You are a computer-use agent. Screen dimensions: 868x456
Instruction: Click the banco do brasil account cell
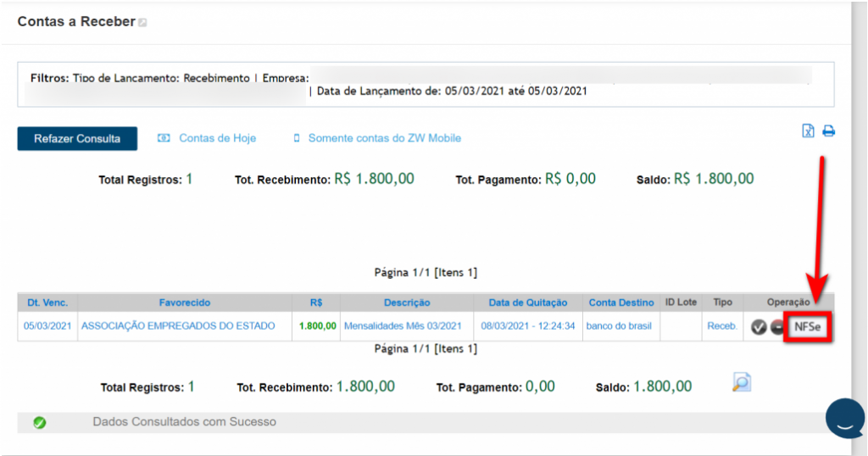[x=619, y=325]
